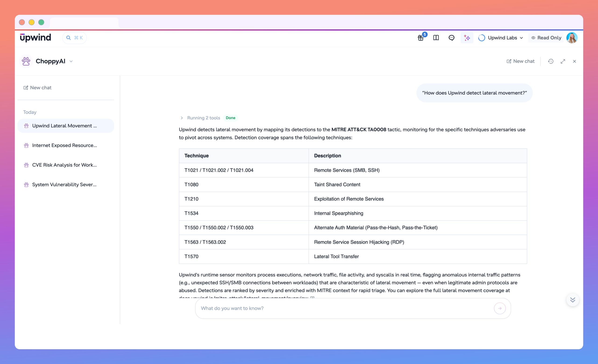
Task: Select the T1021 / T1021.002 / T1021.004 cell
Action: point(244,170)
